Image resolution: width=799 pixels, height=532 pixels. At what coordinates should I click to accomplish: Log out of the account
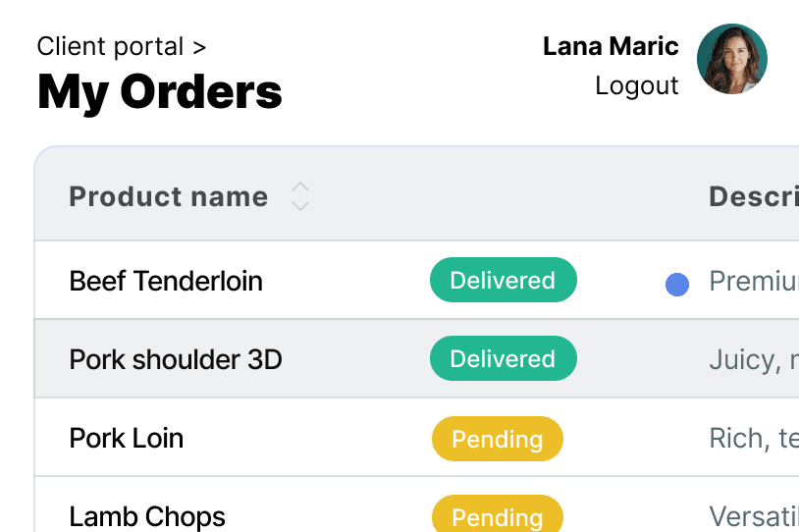[636, 85]
